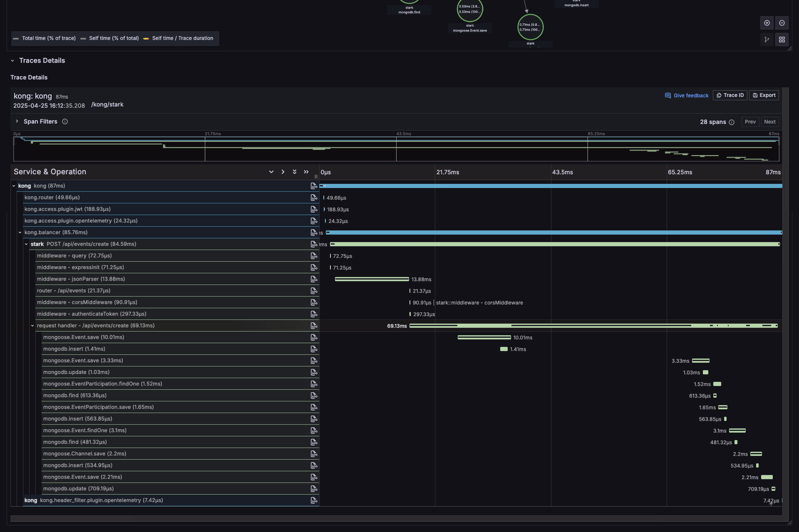Select the middleware - query span row
799x532 pixels.
click(x=177, y=256)
